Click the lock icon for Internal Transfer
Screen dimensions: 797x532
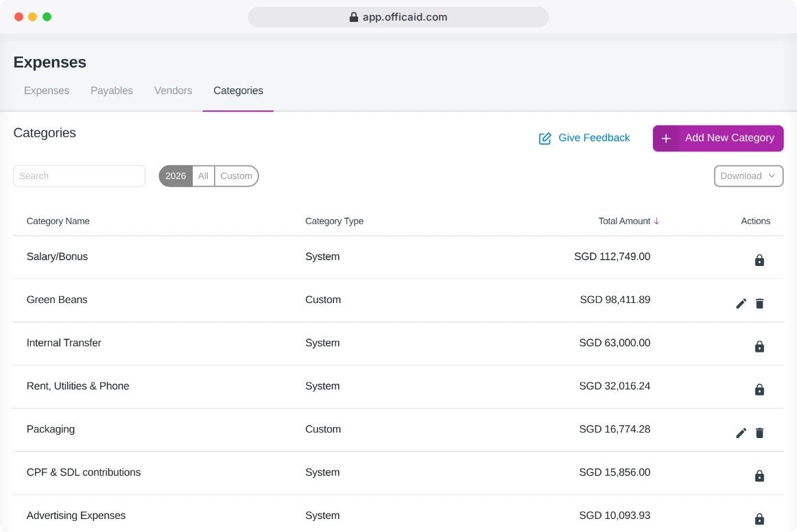(x=759, y=346)
